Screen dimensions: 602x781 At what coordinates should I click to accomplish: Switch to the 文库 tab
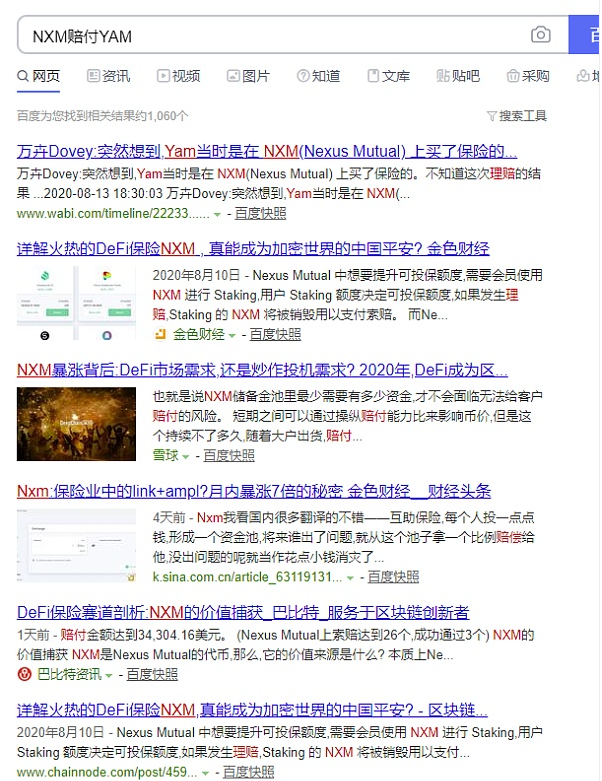(388, 76)
